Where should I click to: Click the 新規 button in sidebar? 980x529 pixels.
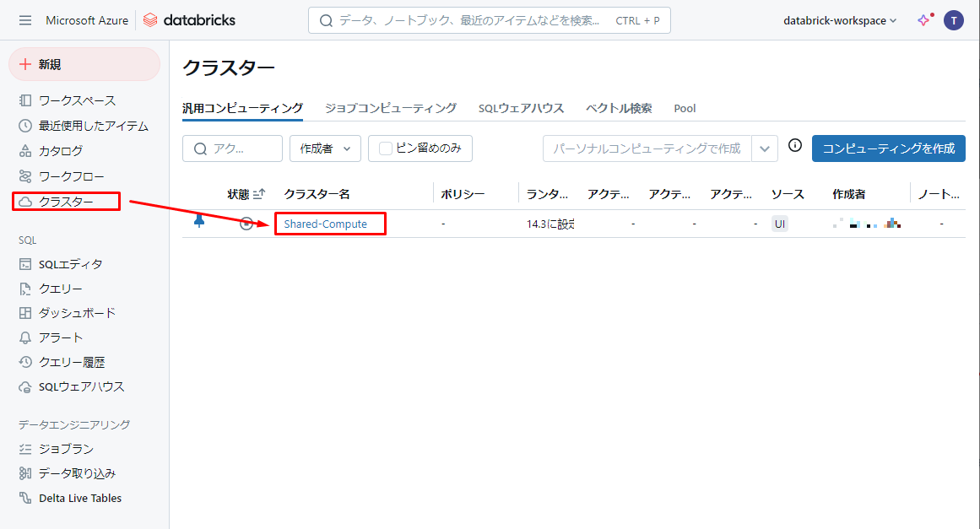[84, 64]
